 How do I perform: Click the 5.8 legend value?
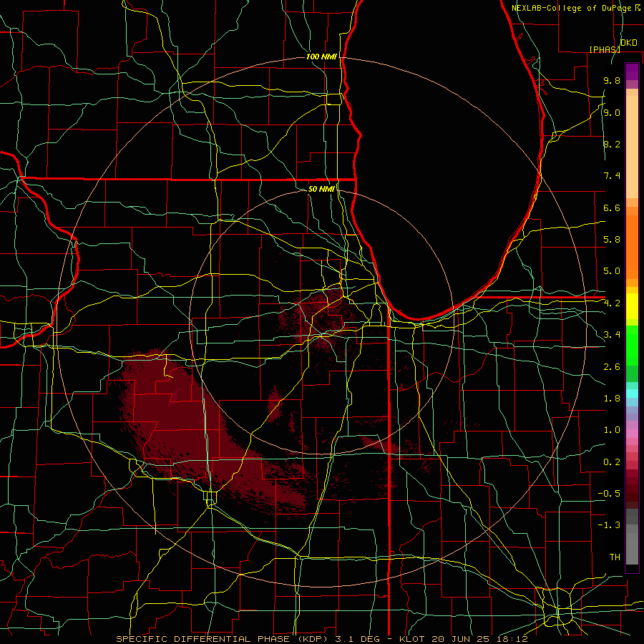612,240
